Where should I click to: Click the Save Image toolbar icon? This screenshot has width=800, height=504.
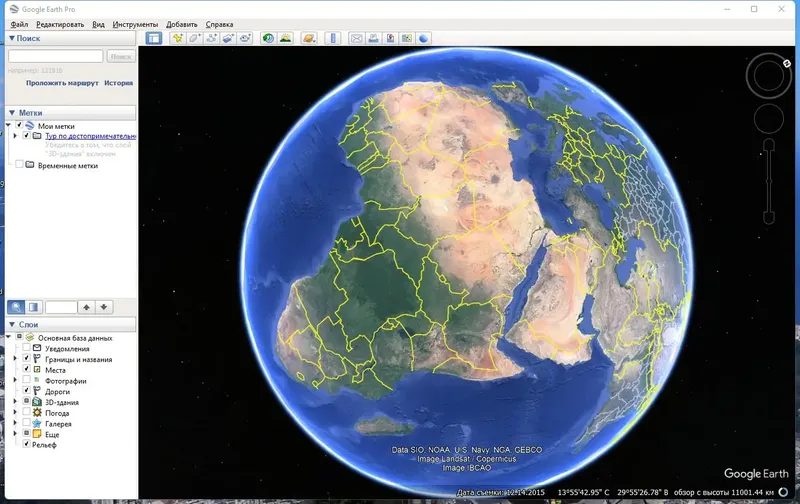390,38
